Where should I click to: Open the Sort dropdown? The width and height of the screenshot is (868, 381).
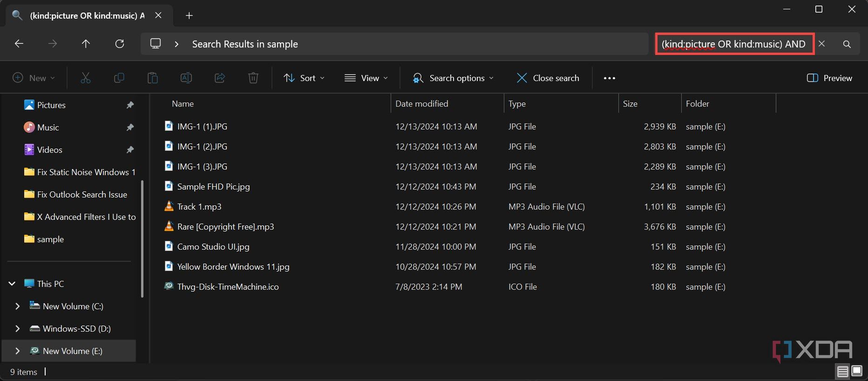[x=304, y=78]
